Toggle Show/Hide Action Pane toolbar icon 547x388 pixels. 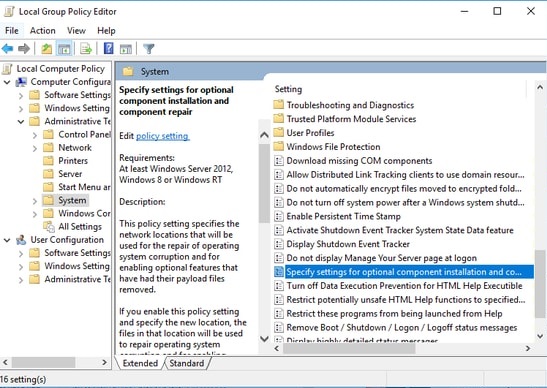coord(126,48)
